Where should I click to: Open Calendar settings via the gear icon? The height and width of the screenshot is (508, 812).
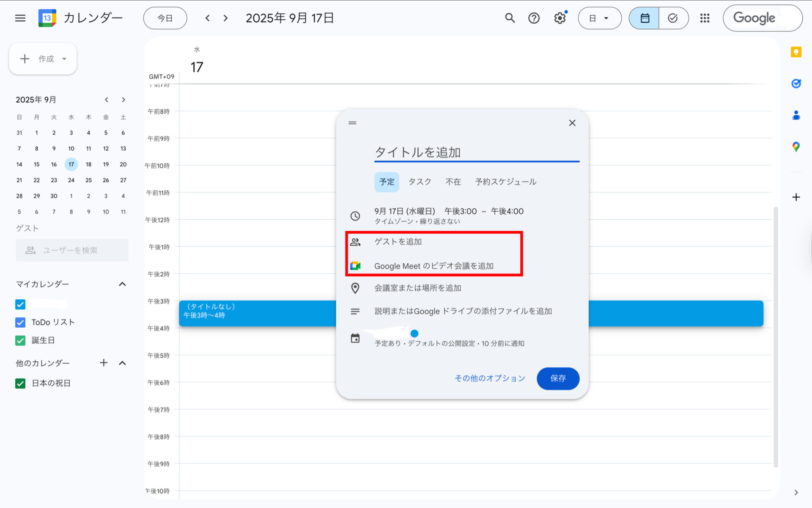560,18
